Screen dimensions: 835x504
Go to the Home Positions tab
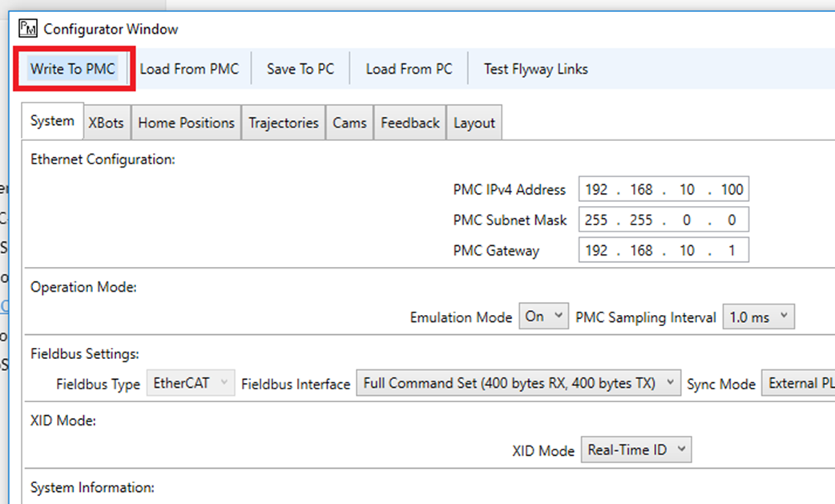[x=186, y=123]
